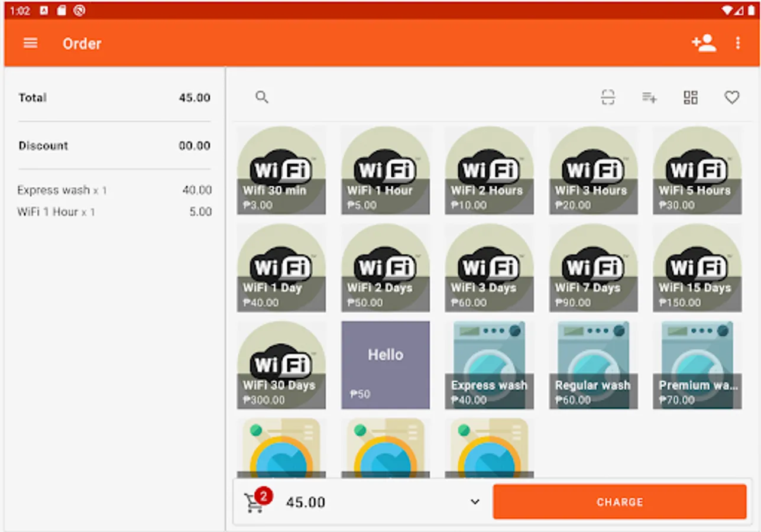Select the Premium wash tile
The width and height of the screenshot is (761, 532).
[697, 365]
